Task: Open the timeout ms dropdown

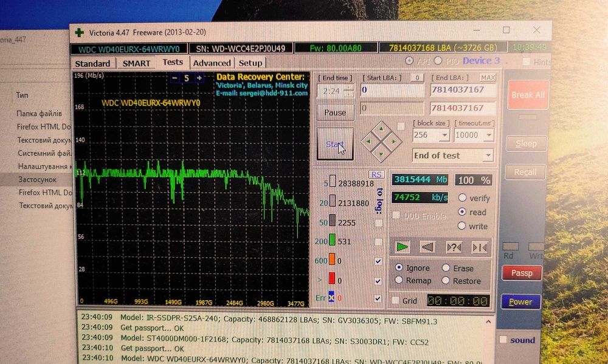Action: coord(489,136)
